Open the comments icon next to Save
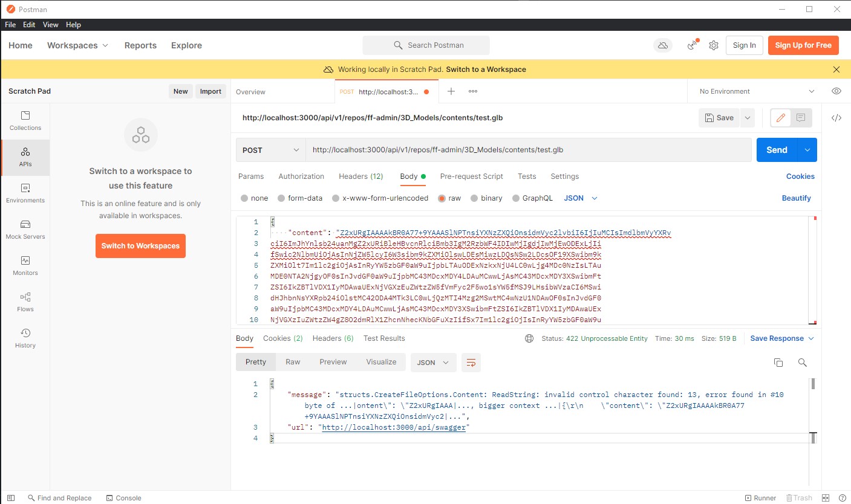This screenshot has width=851, height=504. coord(801,118)
